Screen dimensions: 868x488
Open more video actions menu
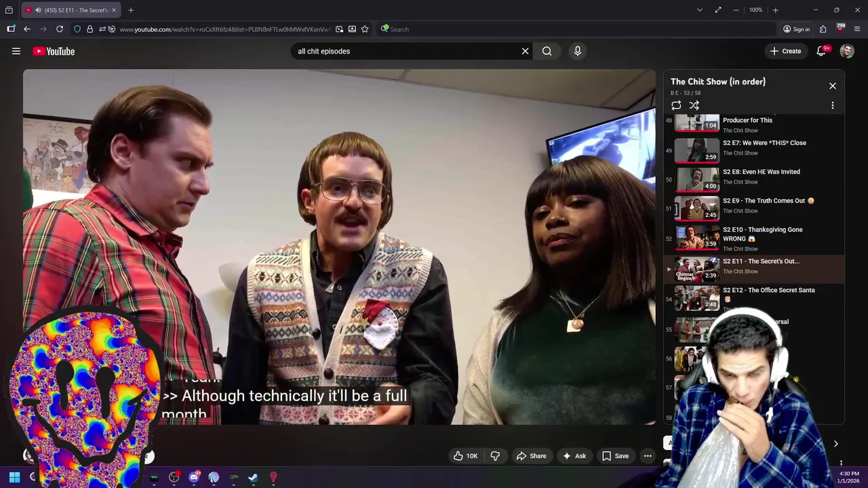[648, 456]
